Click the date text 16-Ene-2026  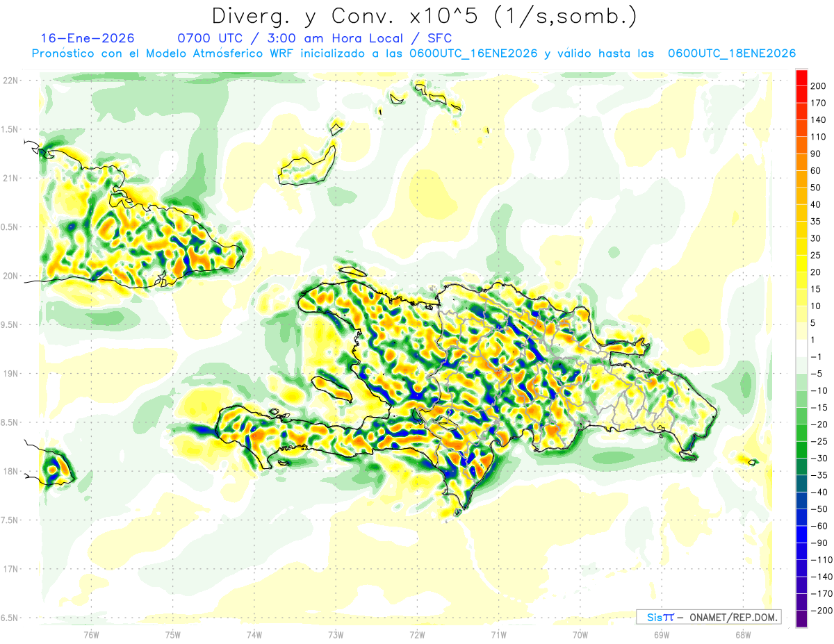coord(88,38)
